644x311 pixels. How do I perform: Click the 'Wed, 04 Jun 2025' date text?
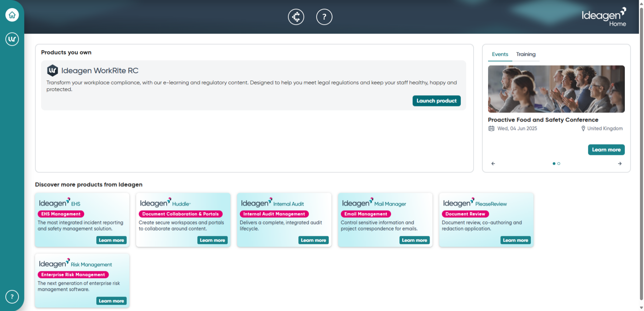point(517,128)
